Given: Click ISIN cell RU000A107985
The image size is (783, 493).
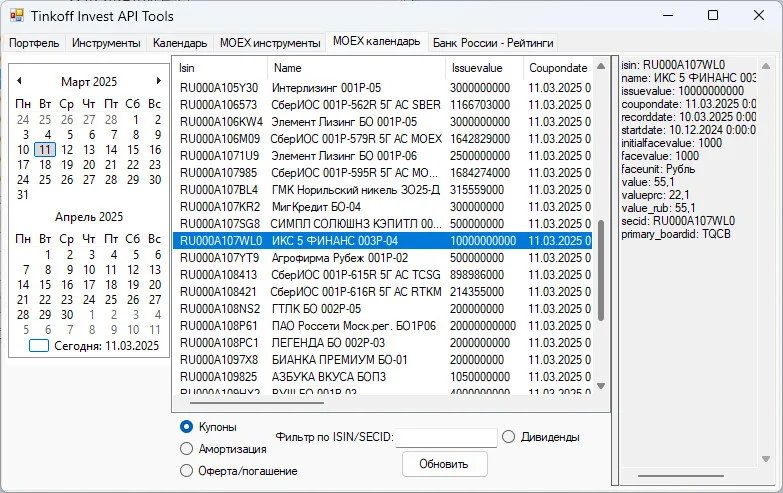Looking at the screenshot, I should [x=219, y=173].
